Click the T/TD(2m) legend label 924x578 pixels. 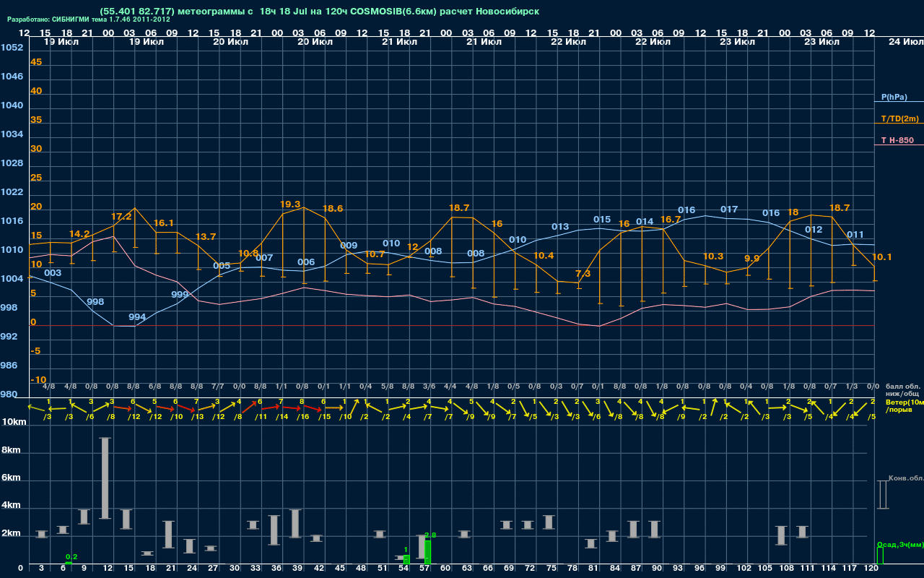pos(900,118)
